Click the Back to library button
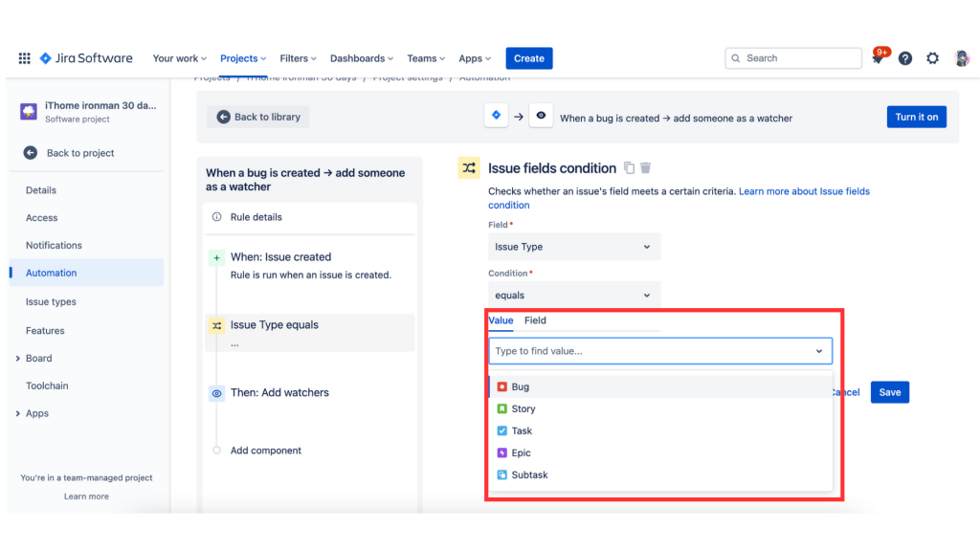This screenshot has width=980, height=551. coord(258,117)
